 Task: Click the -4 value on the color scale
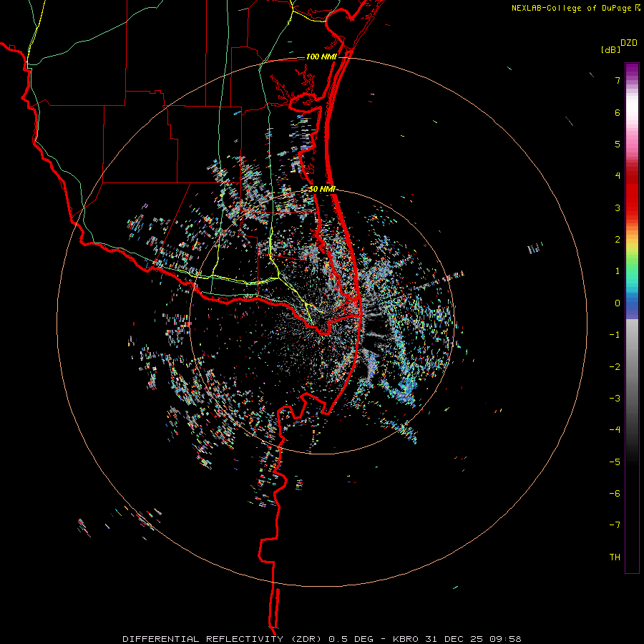coord(615,430)
